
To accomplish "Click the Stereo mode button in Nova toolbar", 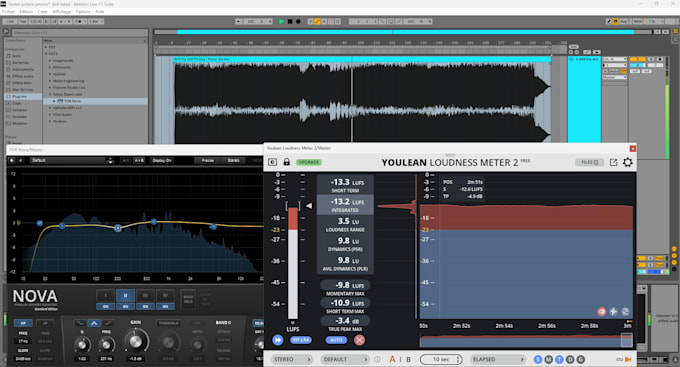I will (233, 160).
